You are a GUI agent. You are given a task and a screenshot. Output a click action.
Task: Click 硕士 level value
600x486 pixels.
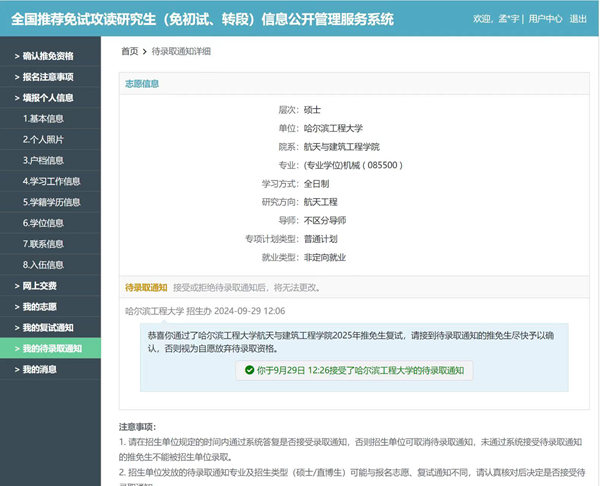(312, 110)
